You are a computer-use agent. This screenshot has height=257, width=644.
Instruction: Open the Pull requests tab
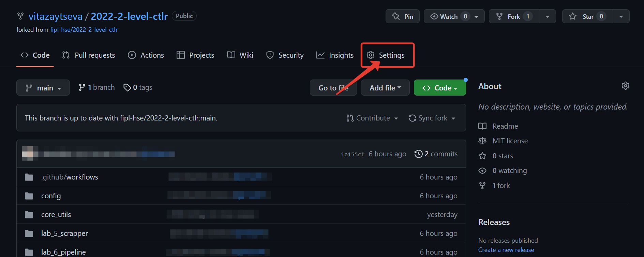[x=89, y=55]
